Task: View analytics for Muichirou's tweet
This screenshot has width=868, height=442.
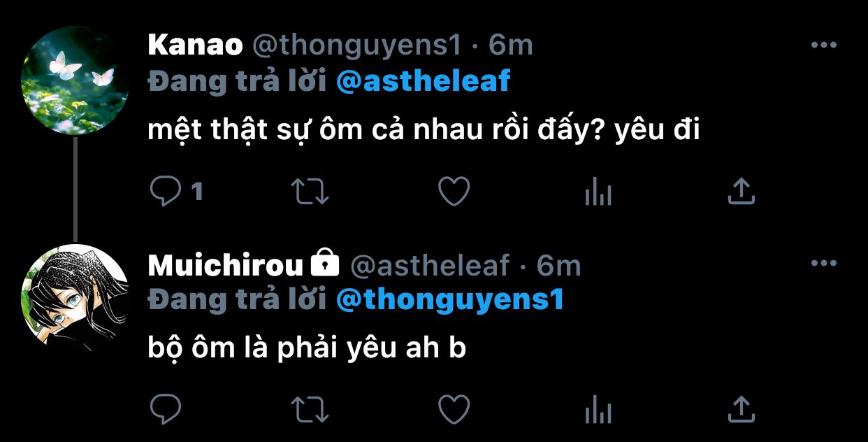Action: click(x=598, y=409)
